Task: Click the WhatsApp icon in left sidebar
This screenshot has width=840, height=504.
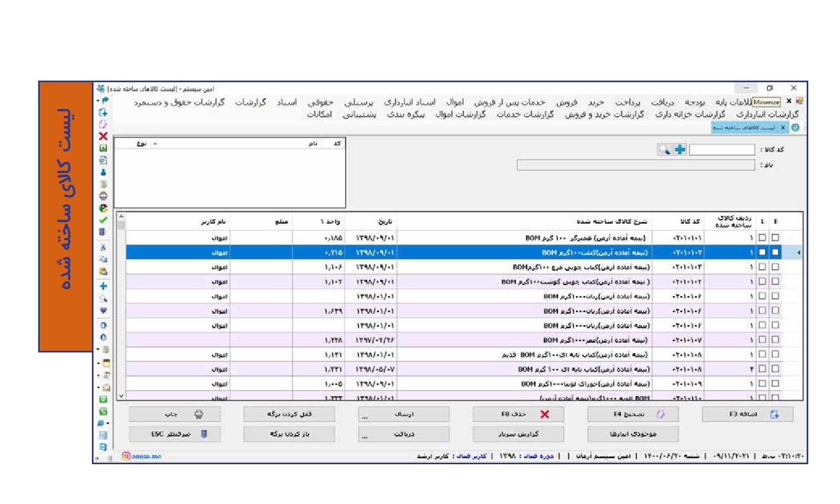Action: click(x=103, y=412)
